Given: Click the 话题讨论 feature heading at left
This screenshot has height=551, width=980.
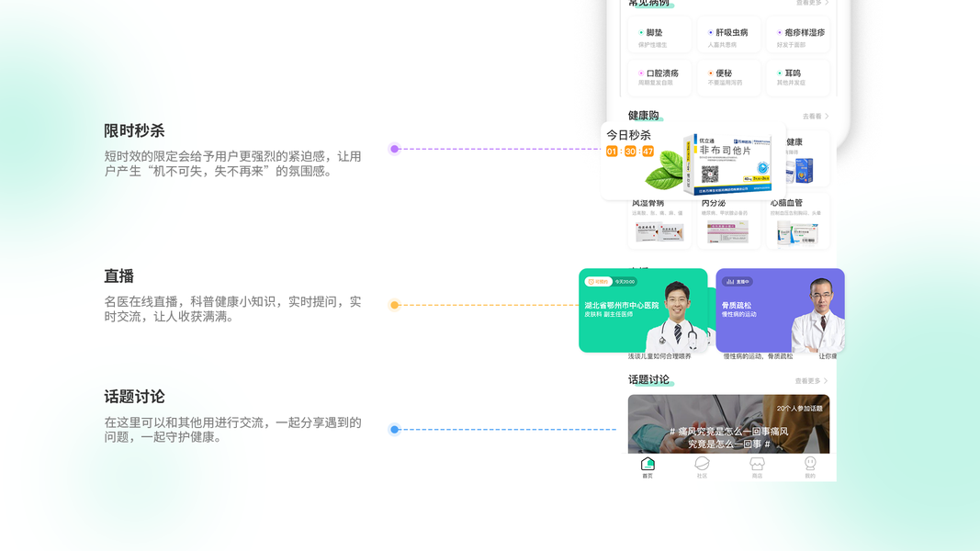Looking at the screenshot, I should click(134, 397).
